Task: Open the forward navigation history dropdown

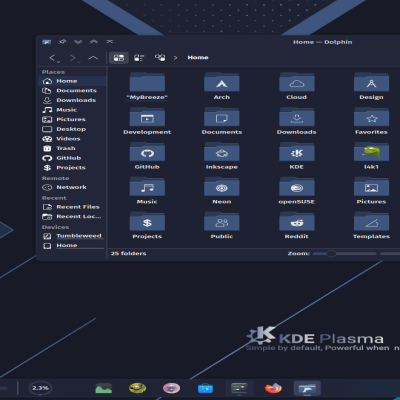Action: pyautogui.click(x=79, y=62)
